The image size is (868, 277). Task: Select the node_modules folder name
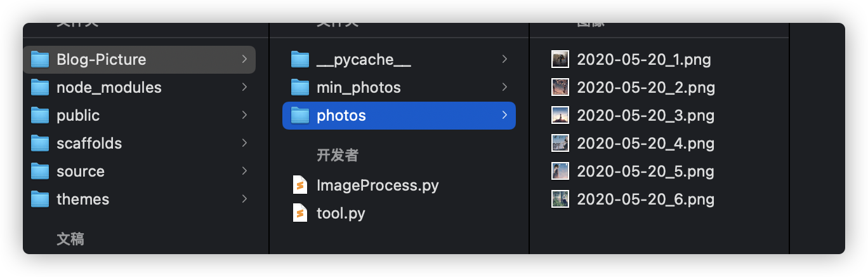pos(109,88)
